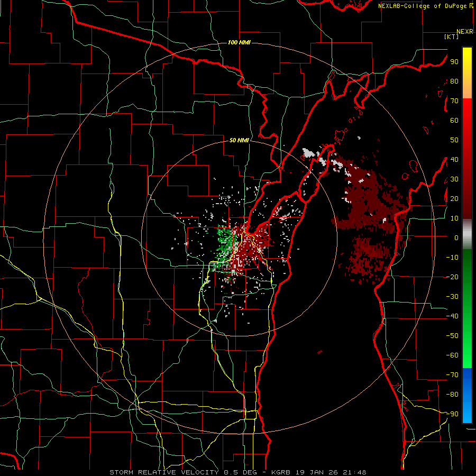
Task: Click the blue bottom segment of color bar
Action: pyautogui.click(x=467, y=396)
